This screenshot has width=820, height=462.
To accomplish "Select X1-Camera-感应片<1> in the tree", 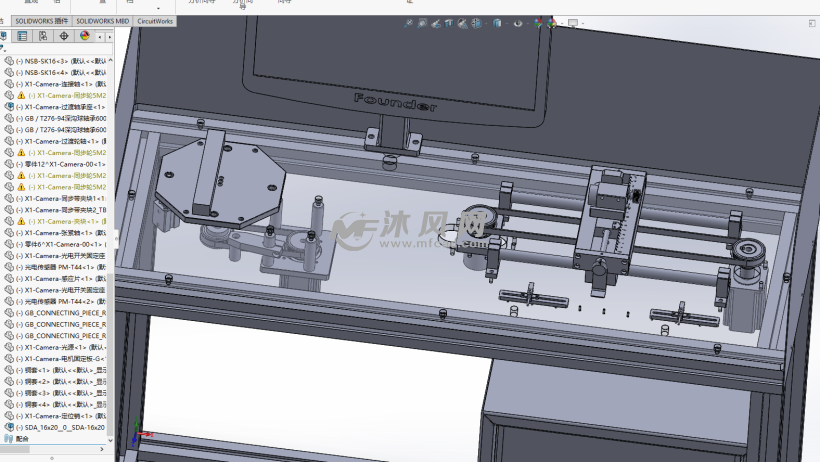I will click(61, 278).
